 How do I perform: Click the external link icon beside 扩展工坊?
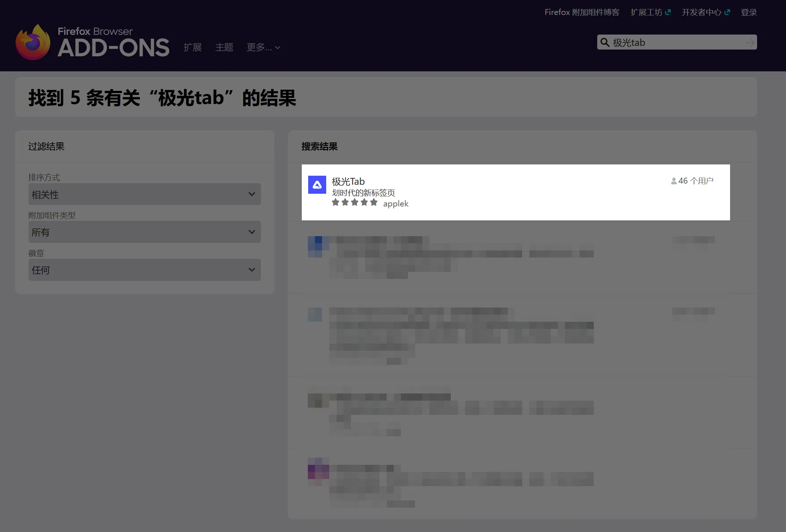pyautogui.click(x=668, y=12)
